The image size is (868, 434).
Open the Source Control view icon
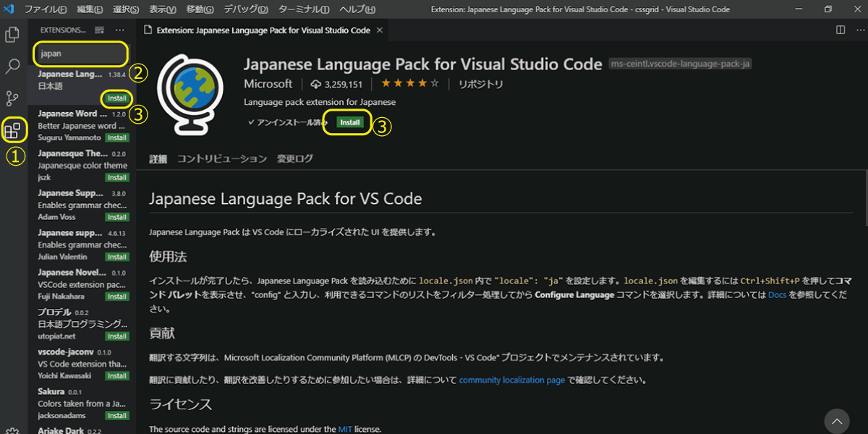pyautogui.click(x=12, y=99)
